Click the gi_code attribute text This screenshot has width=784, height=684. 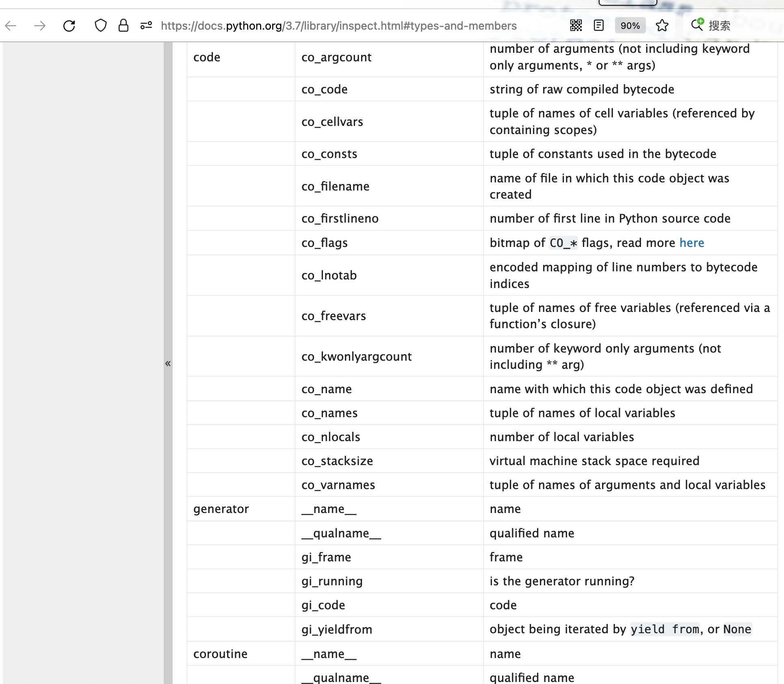[323, 605]
